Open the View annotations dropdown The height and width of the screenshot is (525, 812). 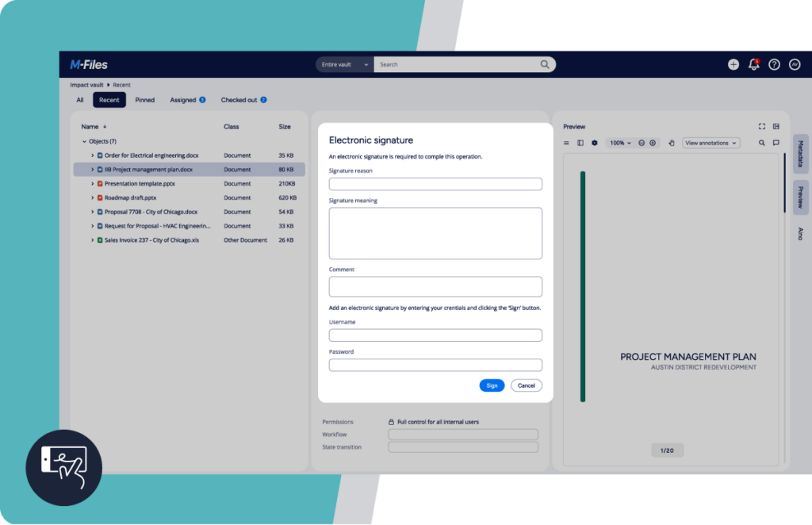click(x=711, y=143)
